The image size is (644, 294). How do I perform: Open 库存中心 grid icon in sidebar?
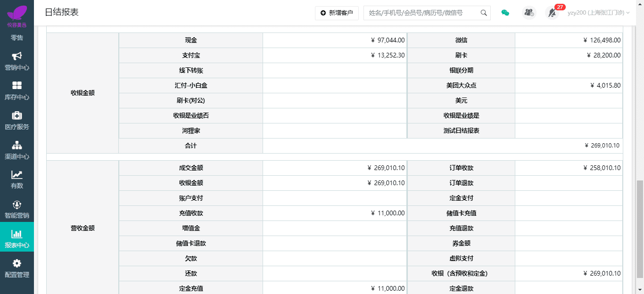[17, 86]
